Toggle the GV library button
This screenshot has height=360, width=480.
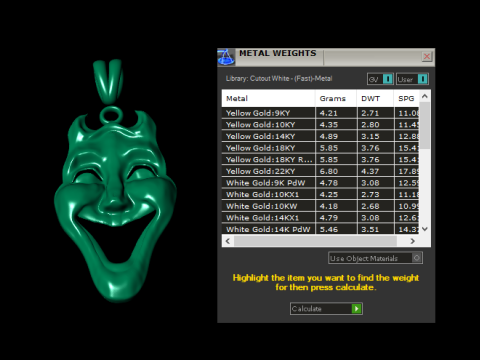click(380, 79)
